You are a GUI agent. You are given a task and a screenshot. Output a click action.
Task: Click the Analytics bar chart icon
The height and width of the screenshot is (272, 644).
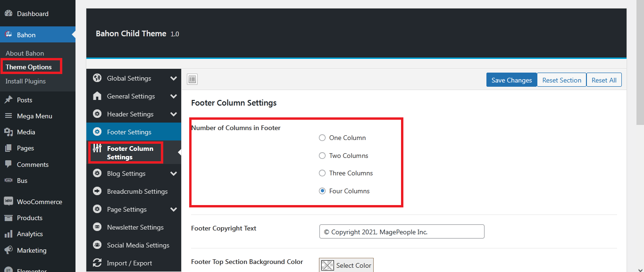[8, 234]
